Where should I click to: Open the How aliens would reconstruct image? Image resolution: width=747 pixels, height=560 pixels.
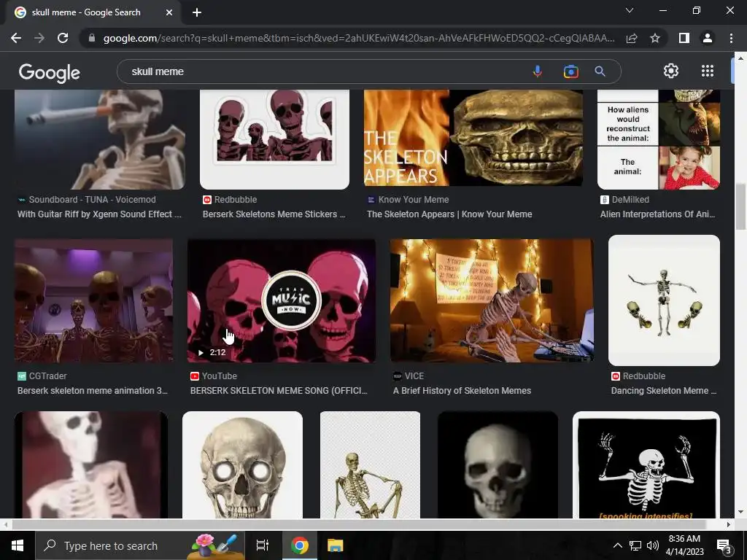point(659,139)
